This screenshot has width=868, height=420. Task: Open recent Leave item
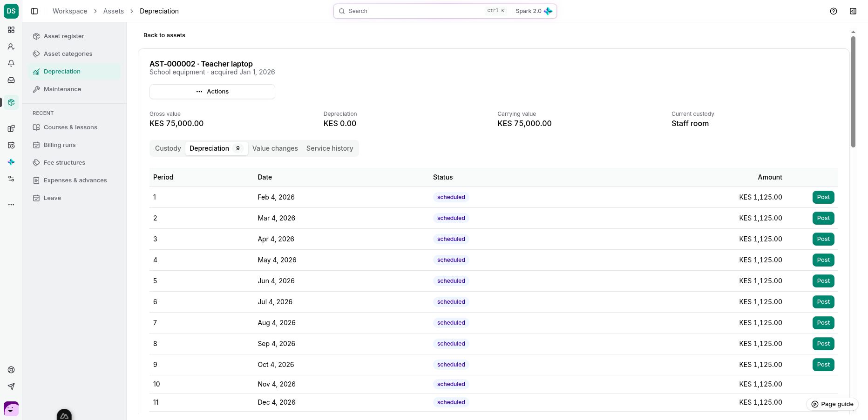[x=74, y=198]
